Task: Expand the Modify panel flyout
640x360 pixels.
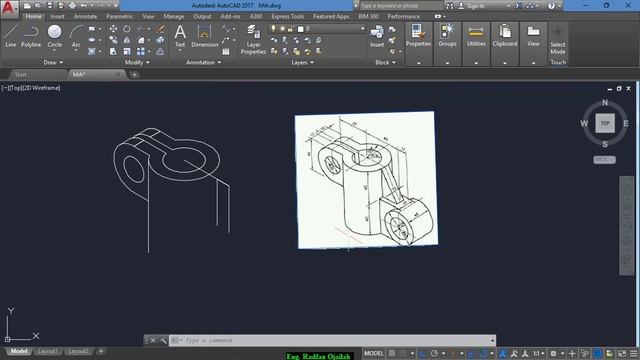Action: tap(137, 62)
